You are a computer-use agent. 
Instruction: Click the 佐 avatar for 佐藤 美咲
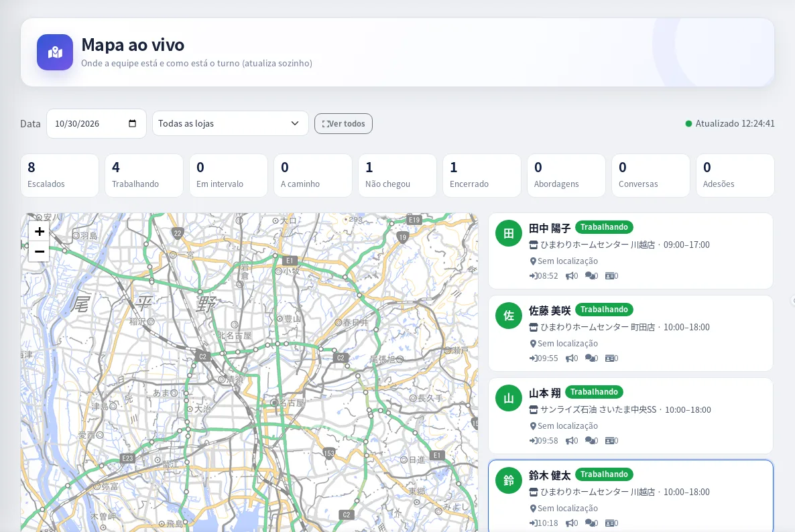(x=509, y=316)
